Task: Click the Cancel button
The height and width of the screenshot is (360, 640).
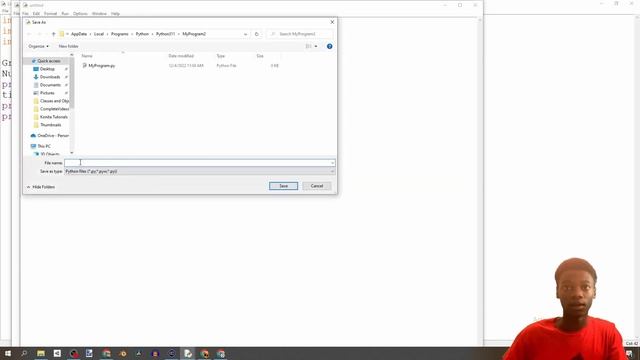Action: pyautogui.click(x=317, y=186)
